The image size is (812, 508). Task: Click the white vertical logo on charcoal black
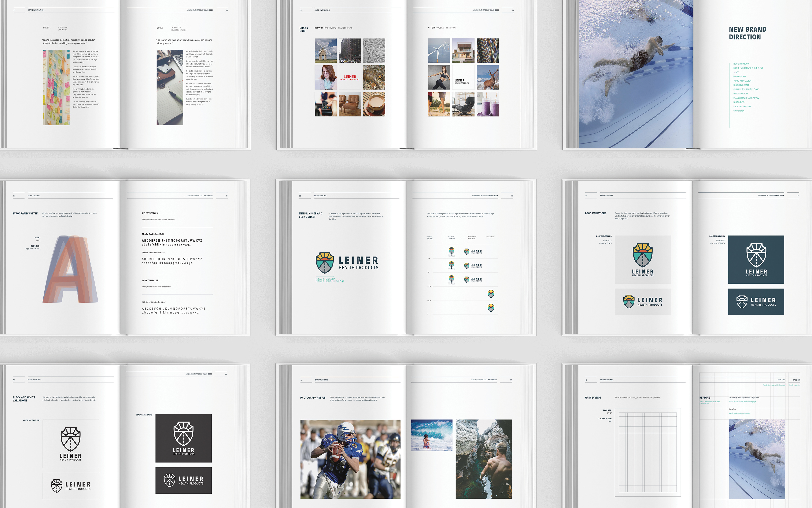[x=184, y=438]
